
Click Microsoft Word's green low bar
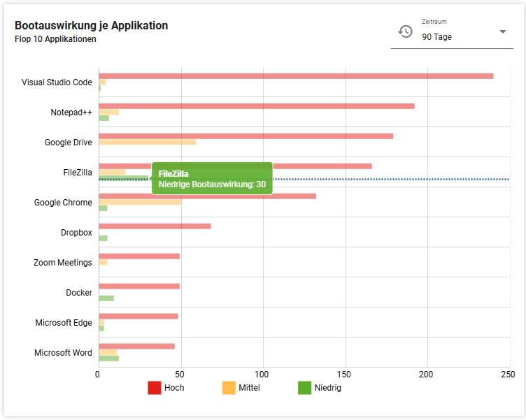coord(108,359)
